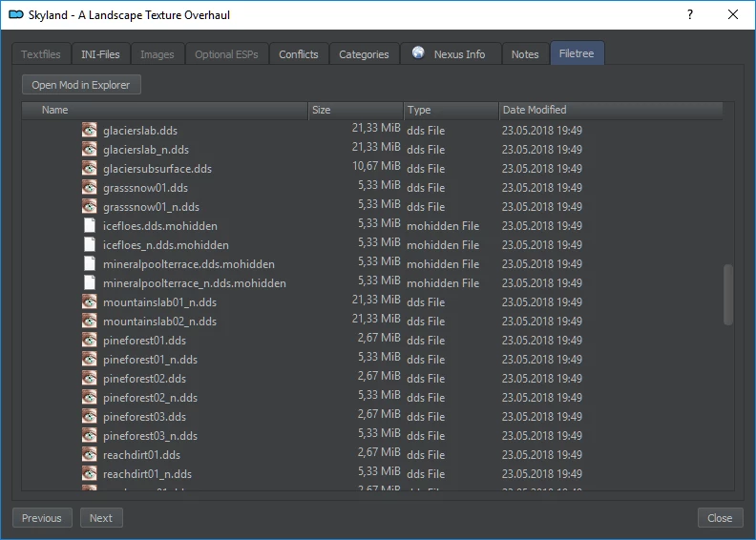The width and height of the screenshot is (756, 540).
Task: Click the grasssnow01.dds file icon
Action: (89, 187)
